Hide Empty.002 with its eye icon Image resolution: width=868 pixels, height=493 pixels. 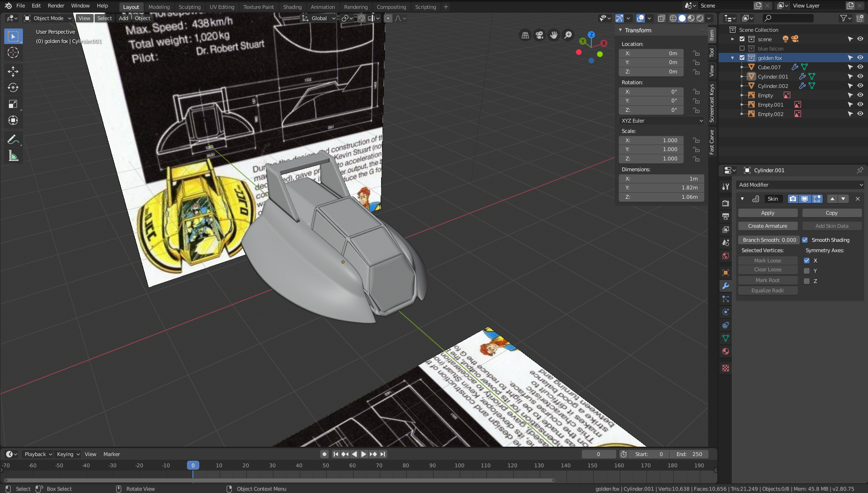tap(860, 114)
